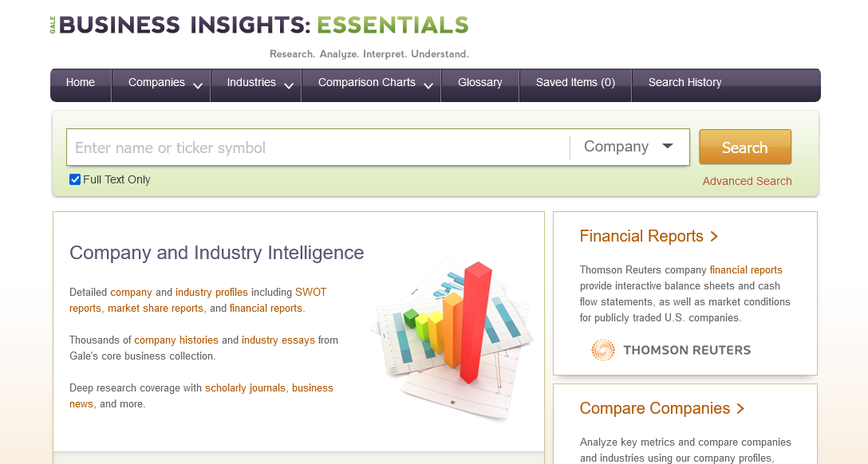Image resolution: width=868 pixels, height=464 pixels.
Task: Expand the Industries menu dropdown arrow
Action: point(289,85)
